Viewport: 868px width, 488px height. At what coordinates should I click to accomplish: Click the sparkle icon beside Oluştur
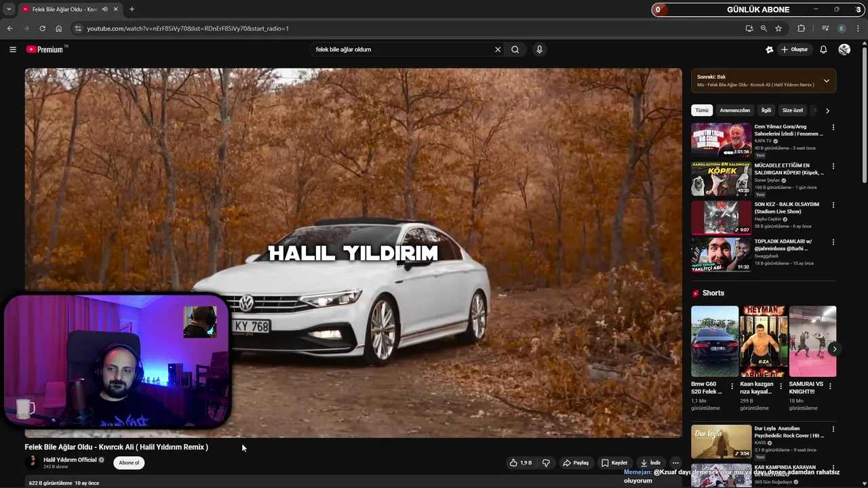769,49
